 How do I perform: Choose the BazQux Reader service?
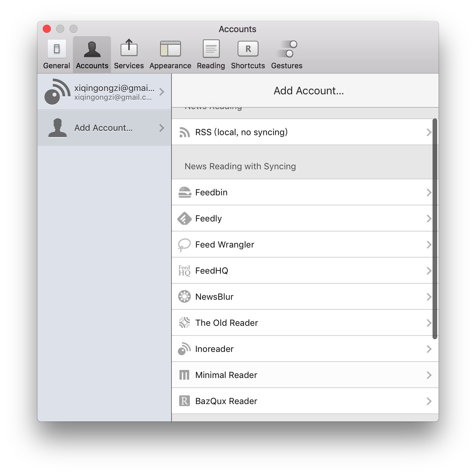pos(305,401)
